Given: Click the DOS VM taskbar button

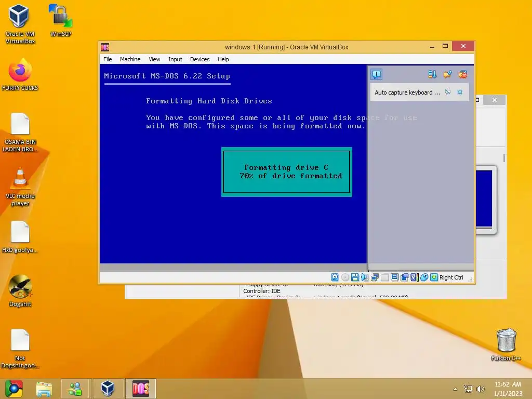Looking at the screenshot, I should coord(140,389).
